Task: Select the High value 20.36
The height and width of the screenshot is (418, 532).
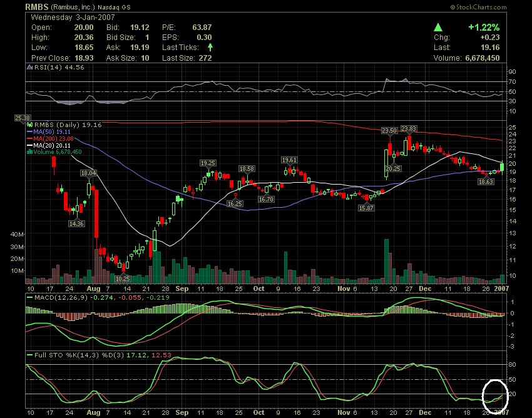Action: coord(84,38)
